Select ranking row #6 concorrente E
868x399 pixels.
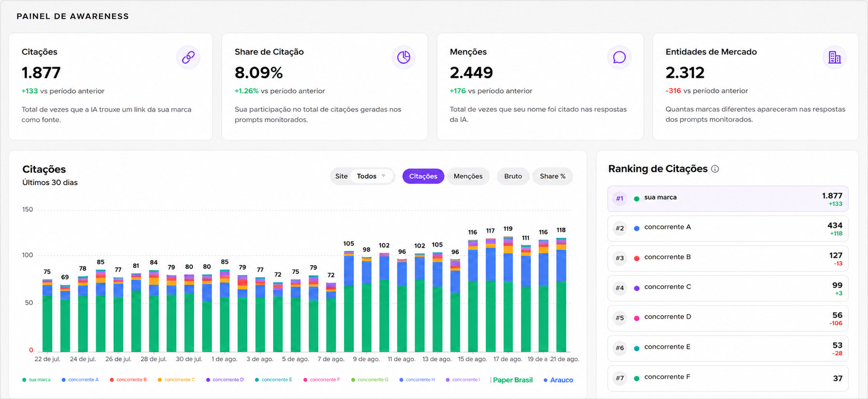click(728, 348)
